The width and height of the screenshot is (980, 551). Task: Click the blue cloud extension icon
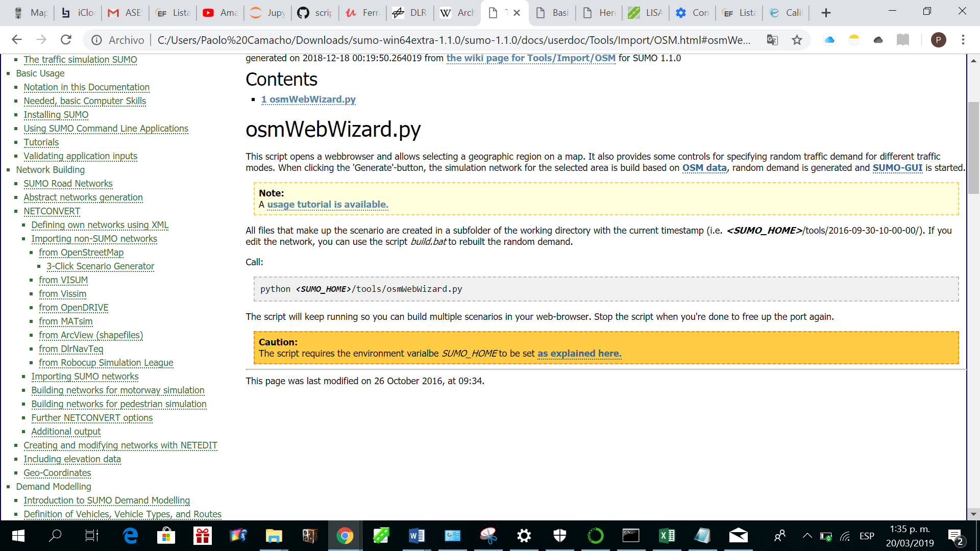click(x=829, y=40)
